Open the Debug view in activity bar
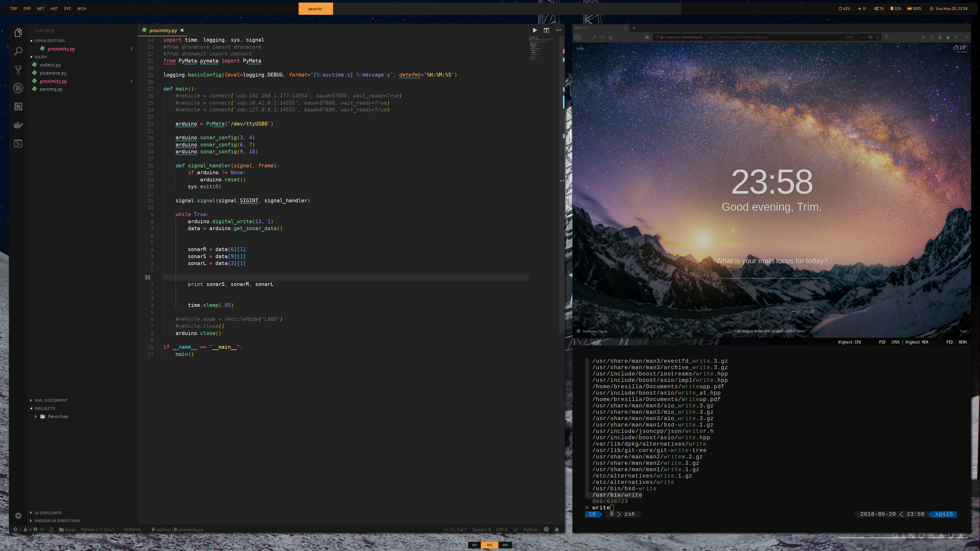The width and height of the screenshot is (980, 551). point(18,88)
